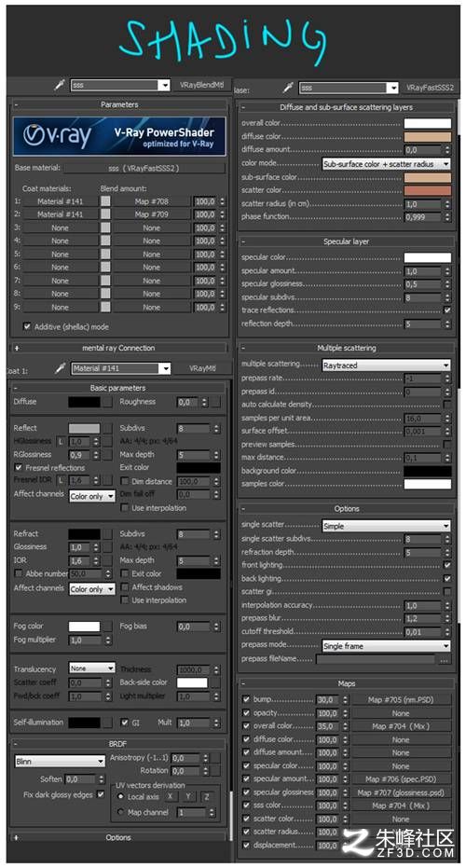
Task: Open Reflect Affect channels dropdown
Action: (x=92, y=496)
